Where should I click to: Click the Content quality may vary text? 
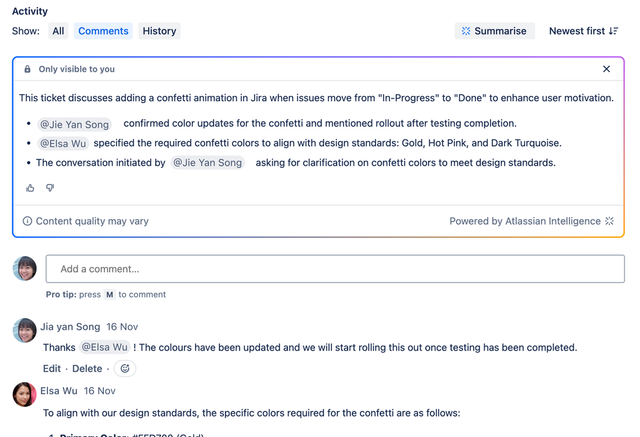point(92,221)
